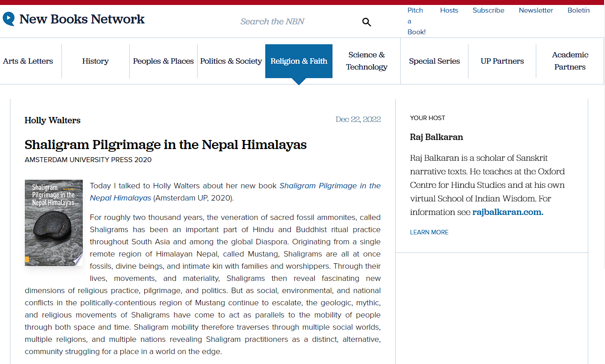Click LEARN MORE about Raj Balkaran

coord(429,232)
